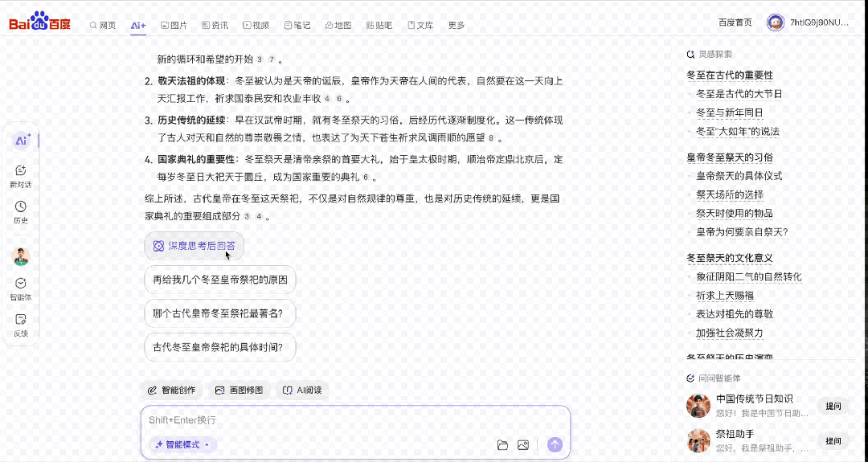
Task: Select suggestion 再给我几个冬至皇帝祭祀的原因
Action: point(220,280)
